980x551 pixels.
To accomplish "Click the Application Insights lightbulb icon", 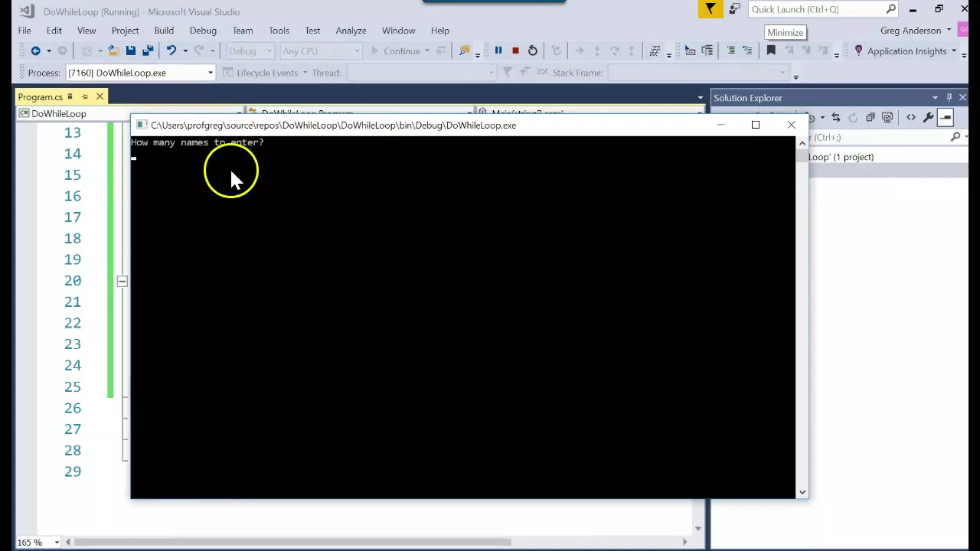I will (858, 51).
